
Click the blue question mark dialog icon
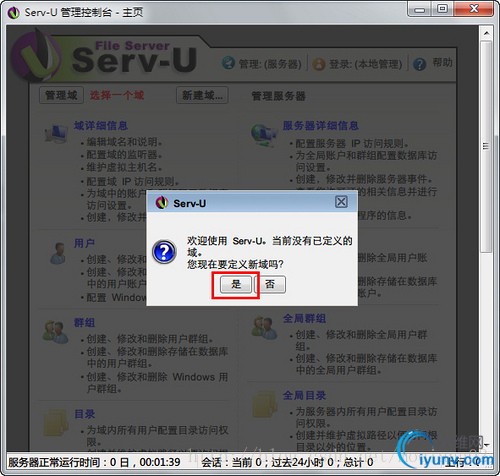(x=164, y=252)
